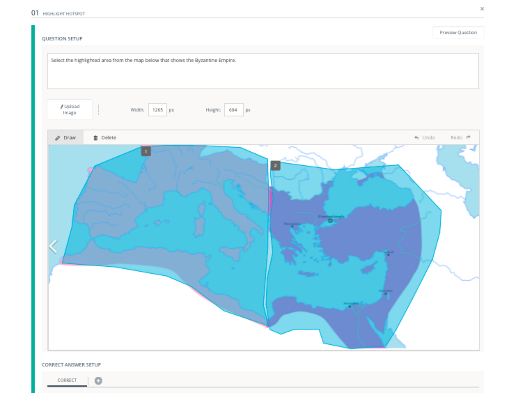
Task: Click the Width input field
Action: tap(157, 110)
